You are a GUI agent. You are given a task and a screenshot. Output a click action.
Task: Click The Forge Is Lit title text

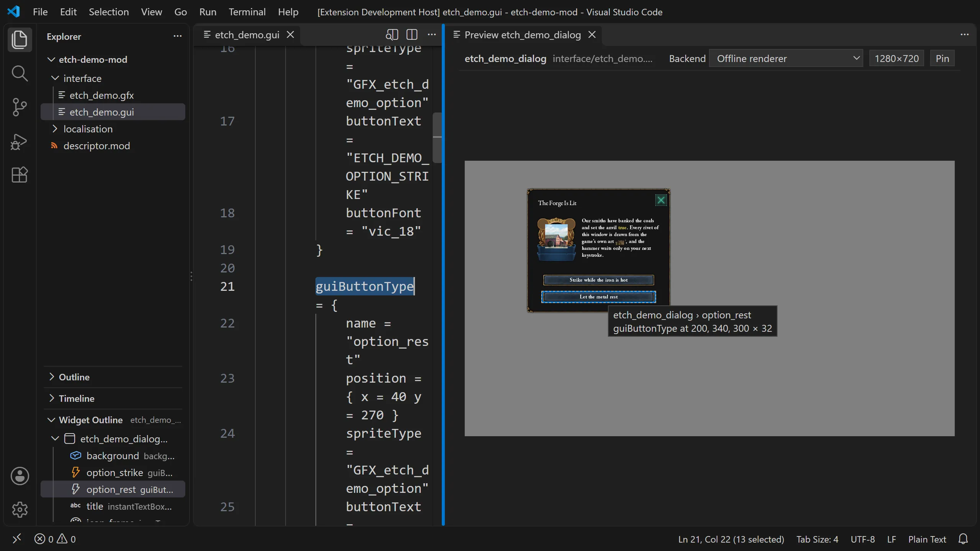557,203
